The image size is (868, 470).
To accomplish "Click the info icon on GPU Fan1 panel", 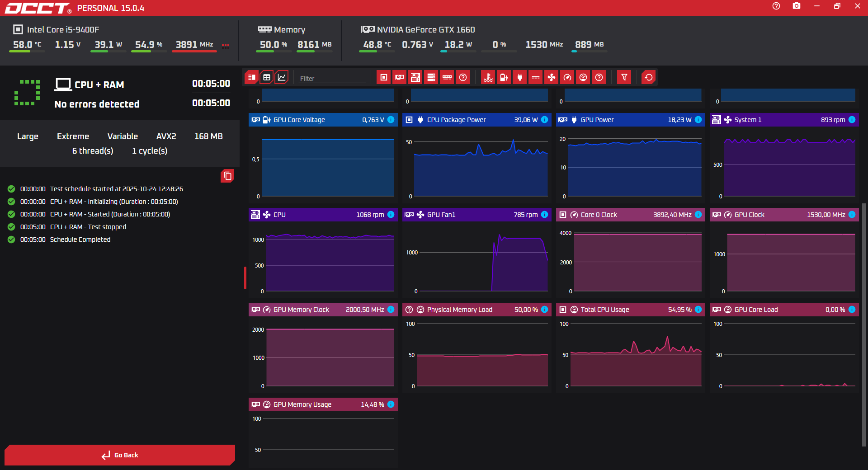I will 544,215.
